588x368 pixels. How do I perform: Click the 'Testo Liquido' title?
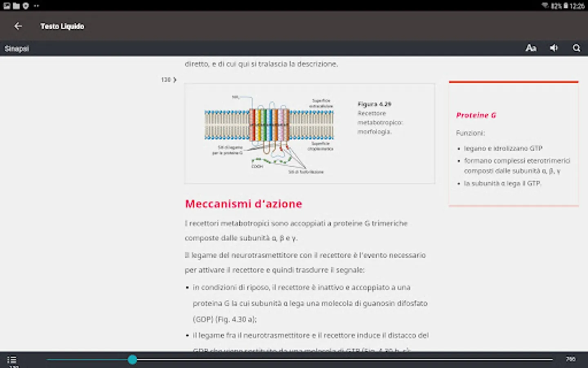coord(62,26)
